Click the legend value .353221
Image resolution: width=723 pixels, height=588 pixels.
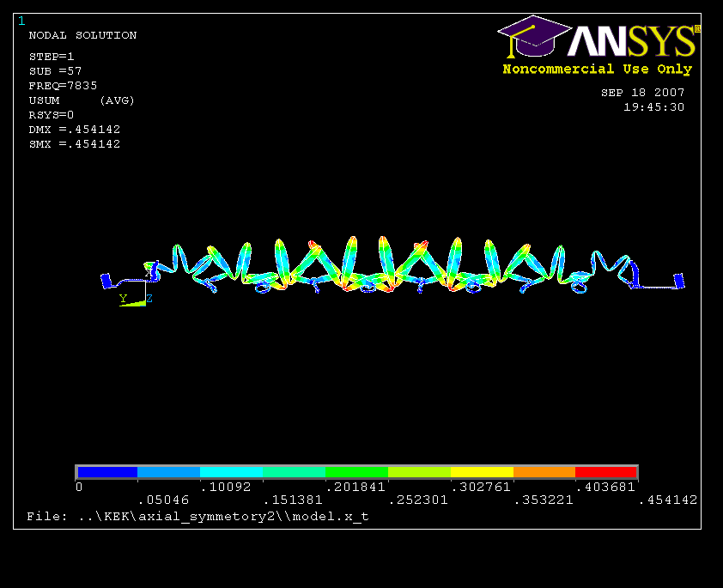pyautogui.click(x=544, y=500)
